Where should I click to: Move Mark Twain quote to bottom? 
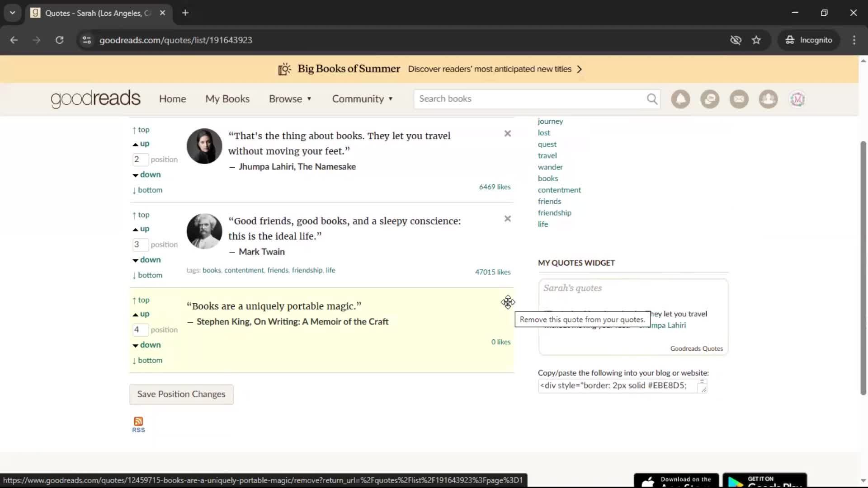pos(147,275)
